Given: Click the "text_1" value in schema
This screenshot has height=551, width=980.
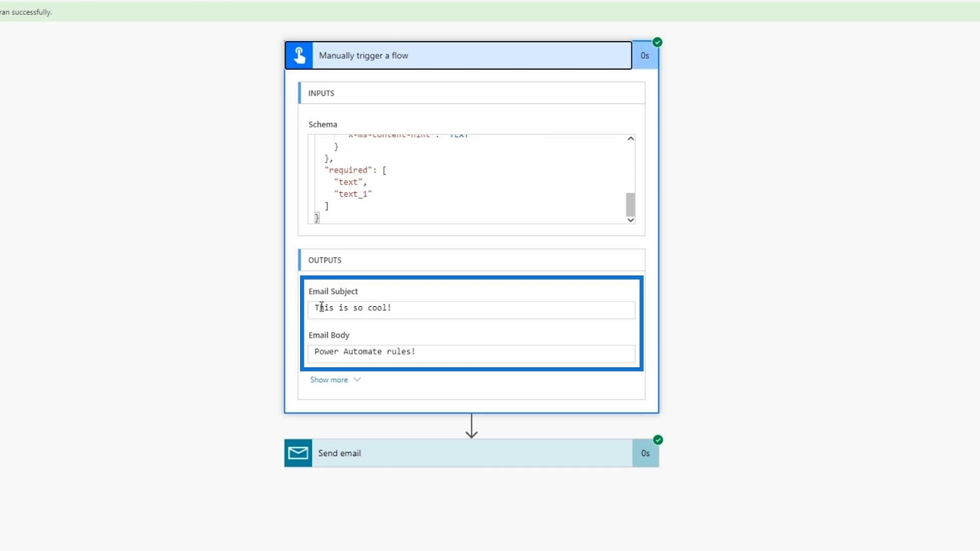Looking at the screenshot, I should (353, 194).
